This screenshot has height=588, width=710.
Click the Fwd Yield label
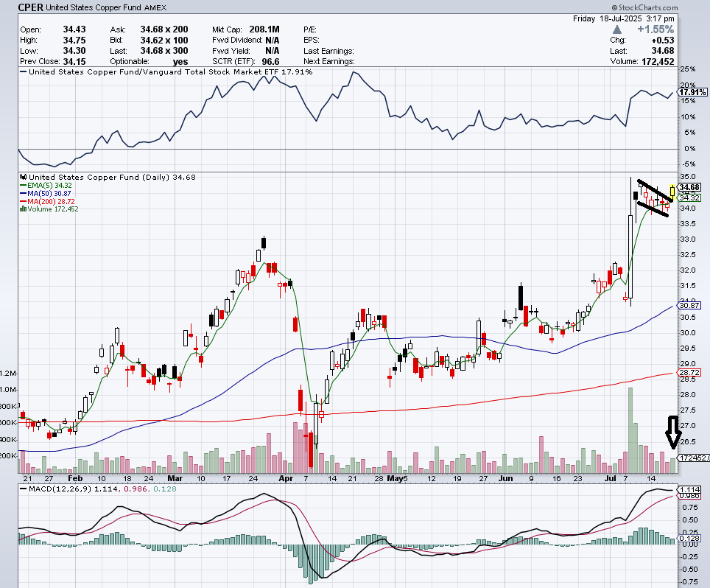point(230,51)
